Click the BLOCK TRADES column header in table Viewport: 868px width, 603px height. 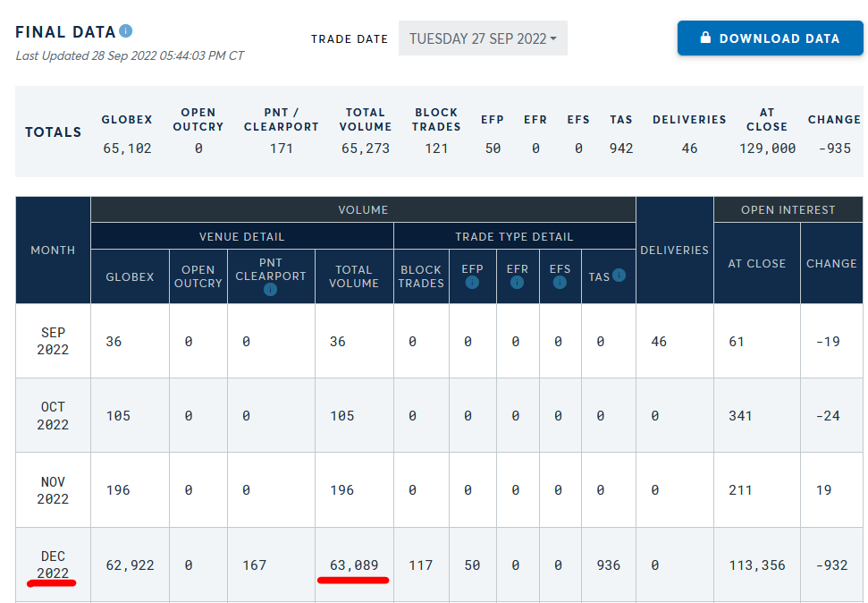click(x=421, y=276)
